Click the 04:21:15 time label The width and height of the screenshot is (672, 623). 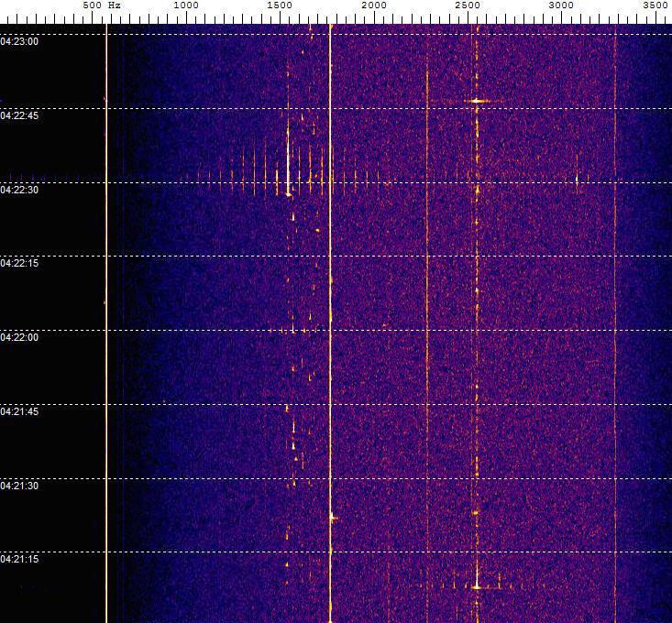[19, 559]
